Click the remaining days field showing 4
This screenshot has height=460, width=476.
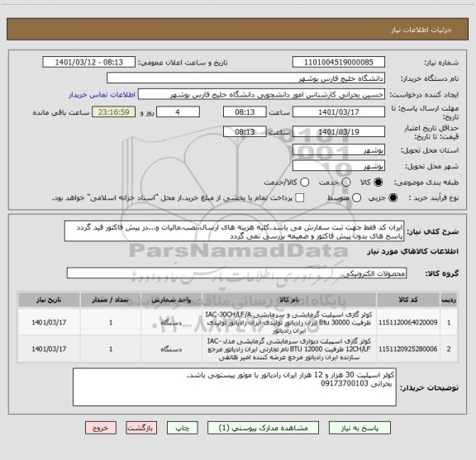[x=178, y=112]
